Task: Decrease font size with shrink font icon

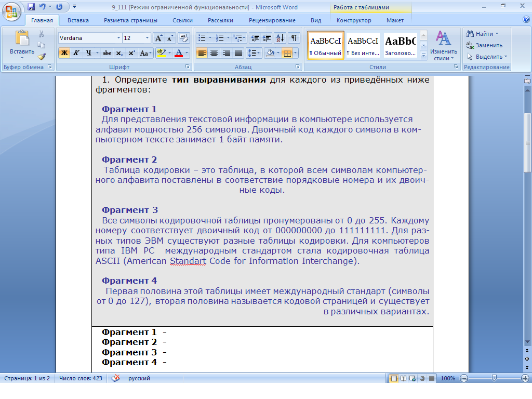Action: (170, 38)
